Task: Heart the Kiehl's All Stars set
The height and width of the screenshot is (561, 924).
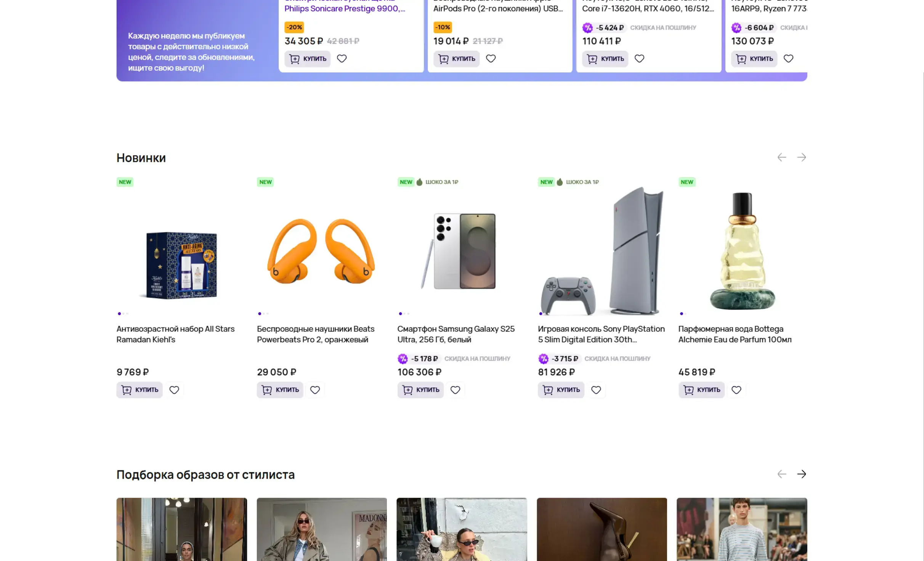Action: point(174,390)
